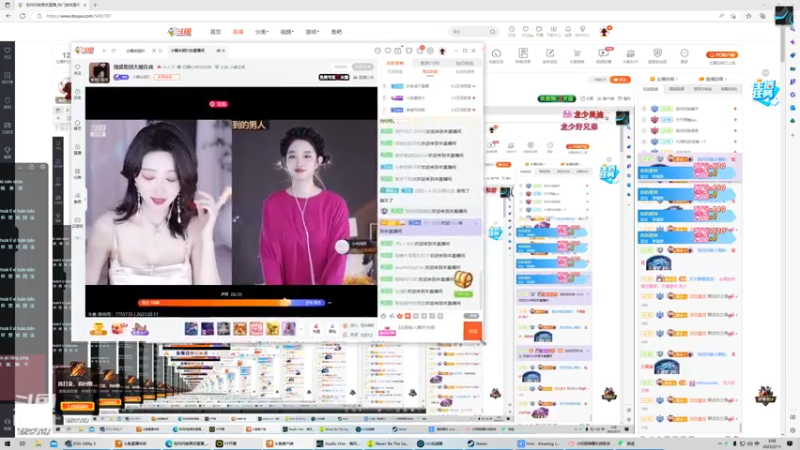Click the orange follow heart button on web page

(620, 80)
